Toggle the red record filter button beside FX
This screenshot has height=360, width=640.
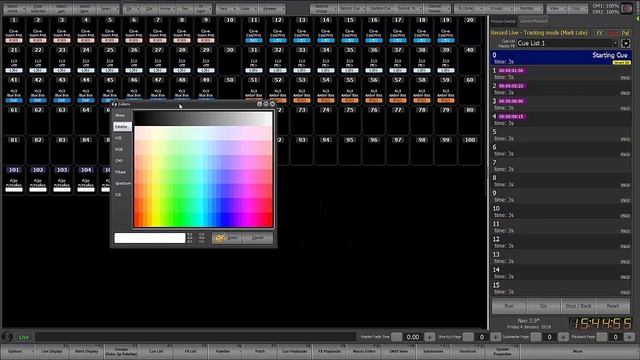click(x=613, y=33)
